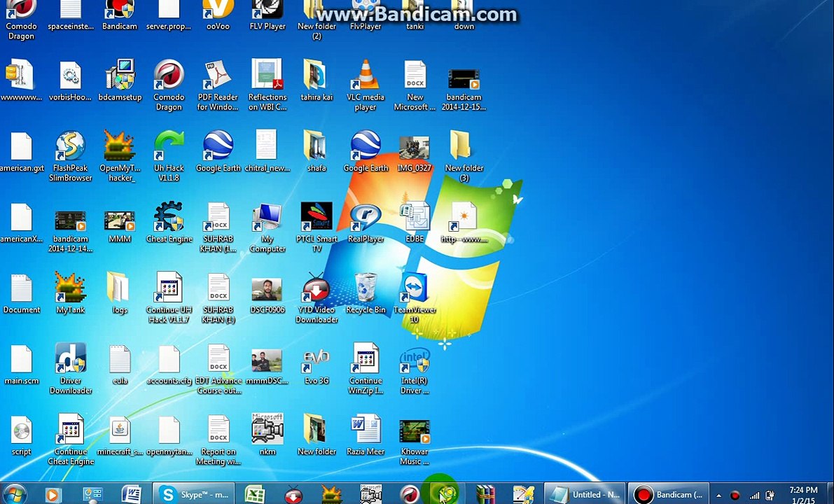Open the Report on Meeting wi... document
834x504 pixels.
(218, 440)
